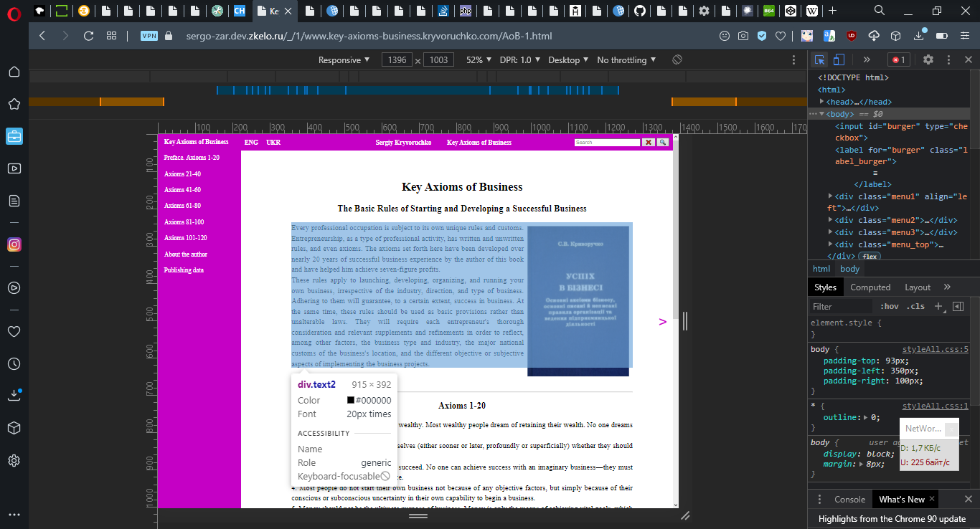Click the flex badge in the DOM tree
The width and height of the screenshot is (980, 529).
pos(870,257)
